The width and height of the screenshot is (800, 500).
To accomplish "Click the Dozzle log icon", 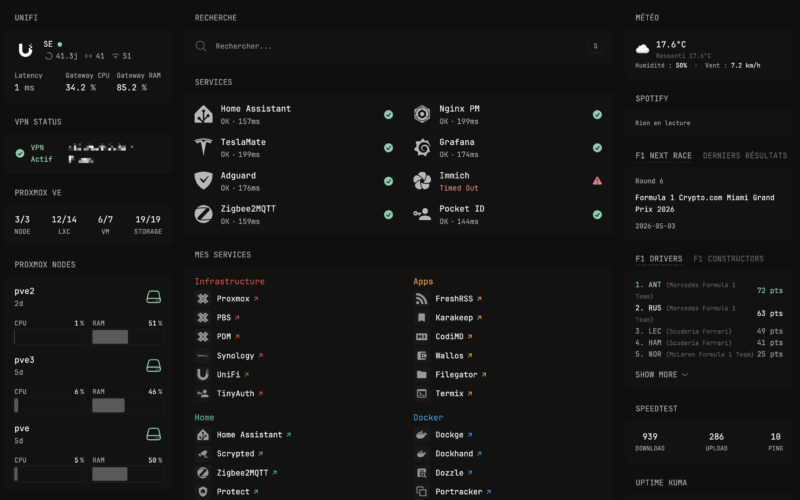I will (421, 473).
